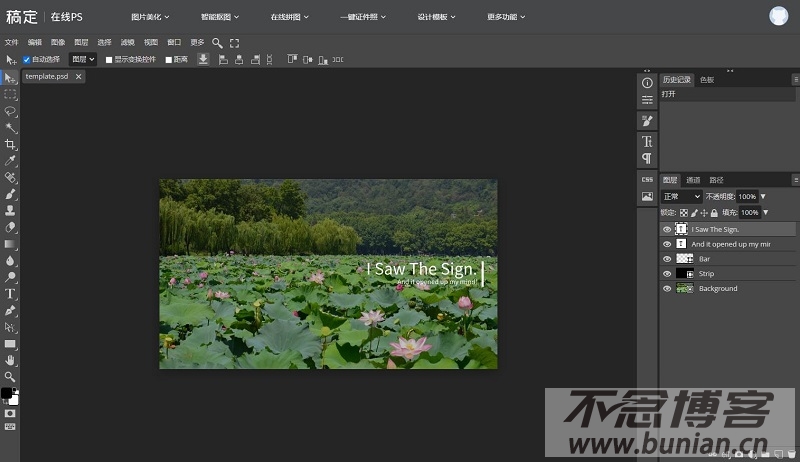Open the 图片美化 top navigation link

click(x=150, y=17)
